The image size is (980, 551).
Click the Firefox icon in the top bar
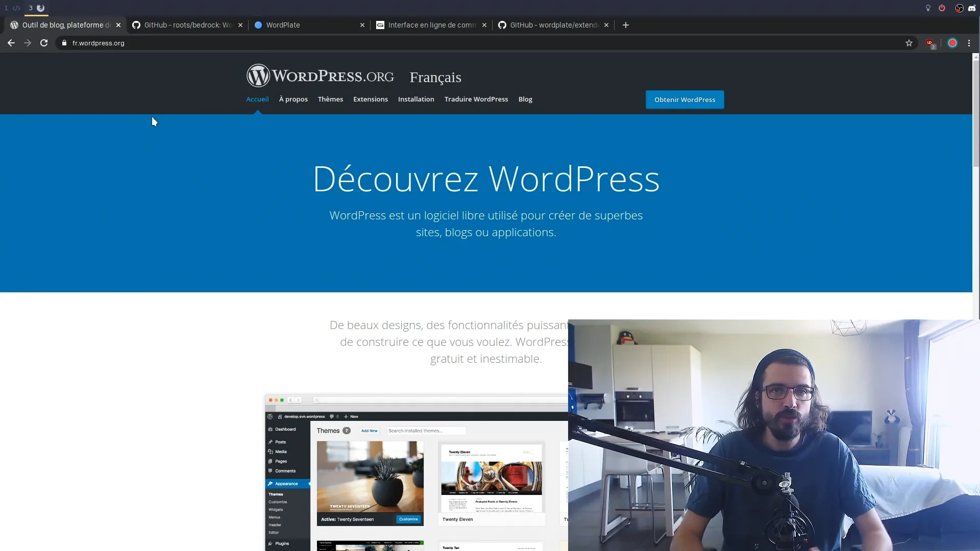(x=41, y=8)
